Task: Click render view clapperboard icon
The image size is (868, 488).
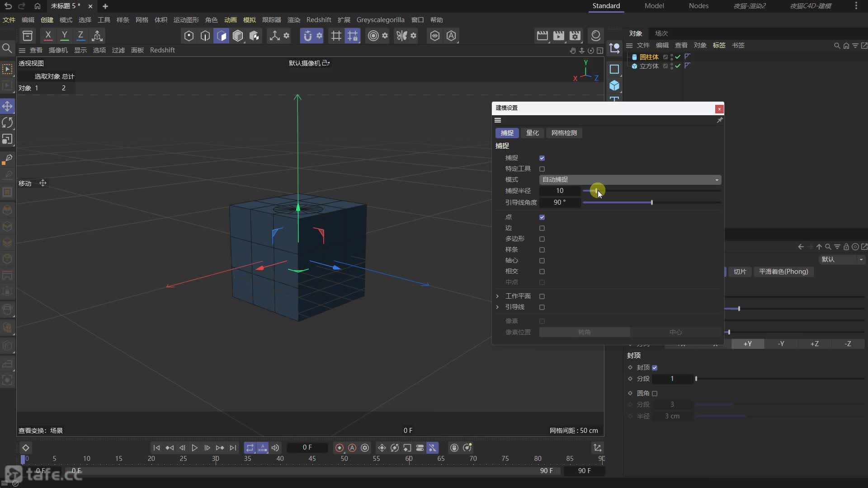Action: pyautogui.click(x=542, y=36)
